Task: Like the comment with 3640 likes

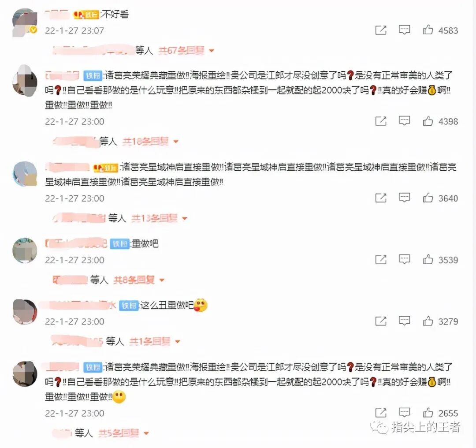Action: coord(428,198)
